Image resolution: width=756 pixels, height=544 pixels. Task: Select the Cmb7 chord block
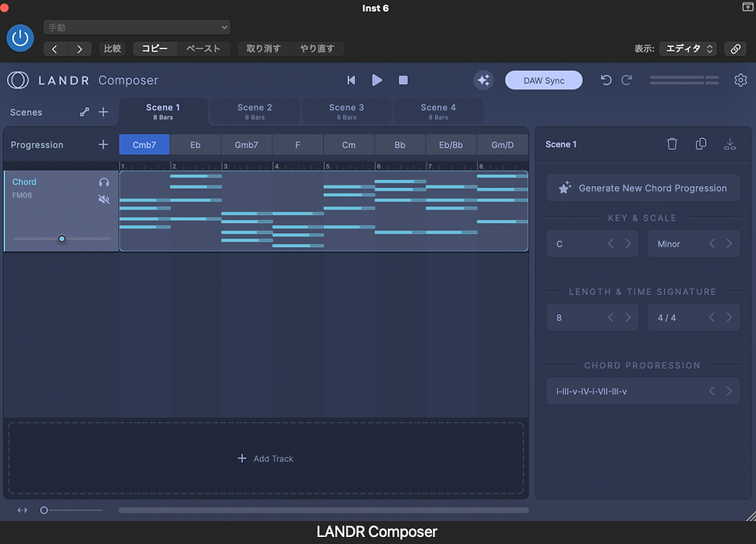144,145
